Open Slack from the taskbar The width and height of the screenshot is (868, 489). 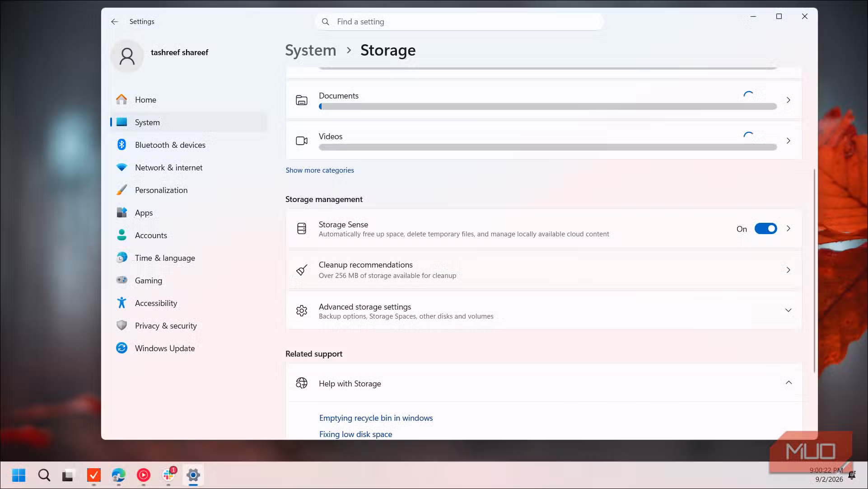pyautogui.click(x=168, y=475)
